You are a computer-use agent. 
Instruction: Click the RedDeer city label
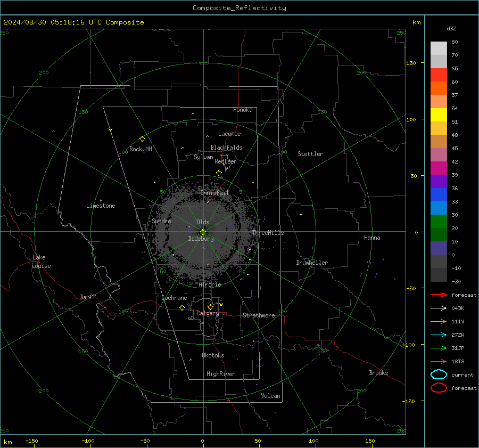point(226,161)
